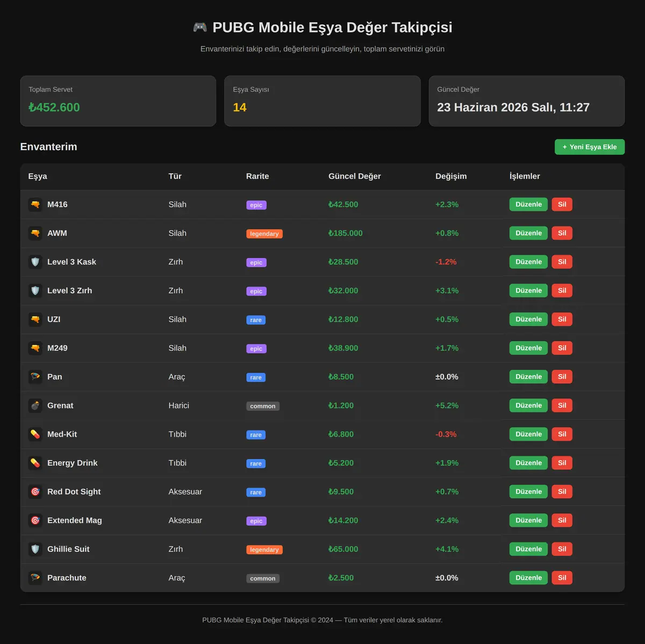Viewport: 645px width, 644px height.
Task: Remove Grenat using Sil
Action: (x=562, y=405)
